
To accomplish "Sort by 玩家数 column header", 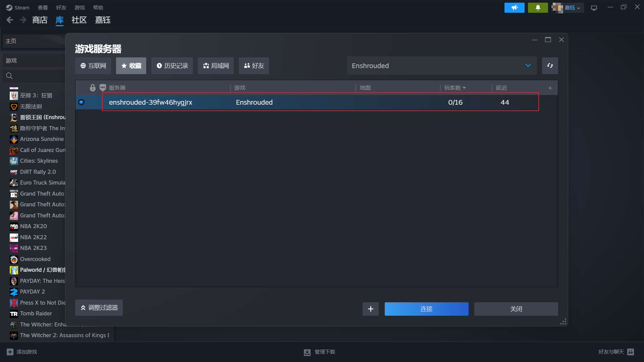I will [455, 88].
